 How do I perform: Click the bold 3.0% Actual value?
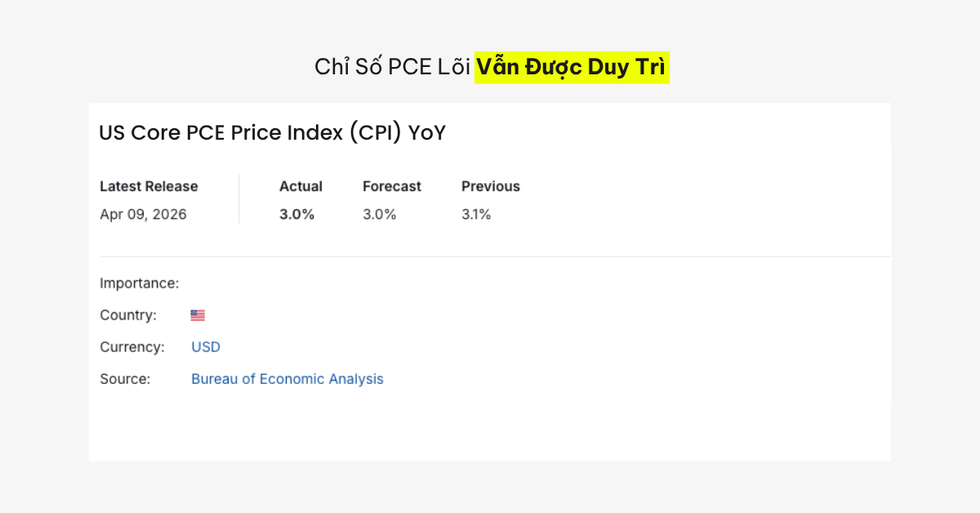pyautogui.click(x=296, y=215)
